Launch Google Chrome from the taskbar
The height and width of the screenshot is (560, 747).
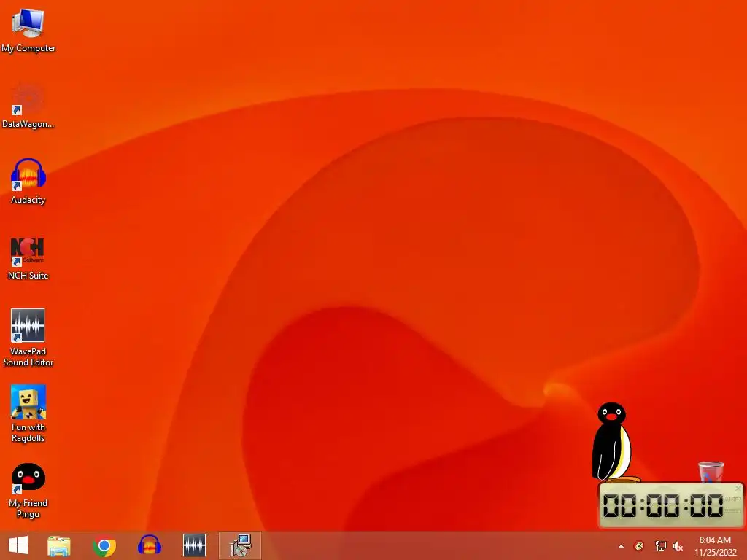click(104, 545)
